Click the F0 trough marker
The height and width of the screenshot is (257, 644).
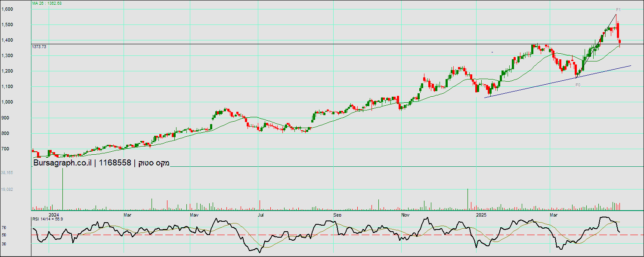pos(578,85)
